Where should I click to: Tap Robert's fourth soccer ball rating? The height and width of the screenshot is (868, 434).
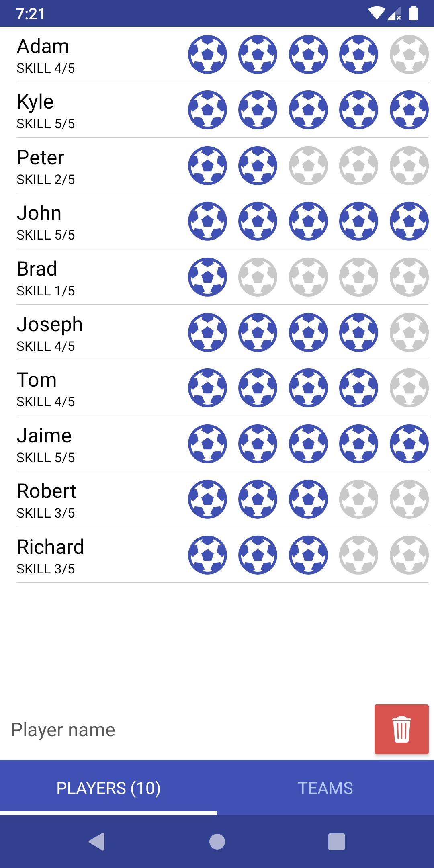click(358, 500)
